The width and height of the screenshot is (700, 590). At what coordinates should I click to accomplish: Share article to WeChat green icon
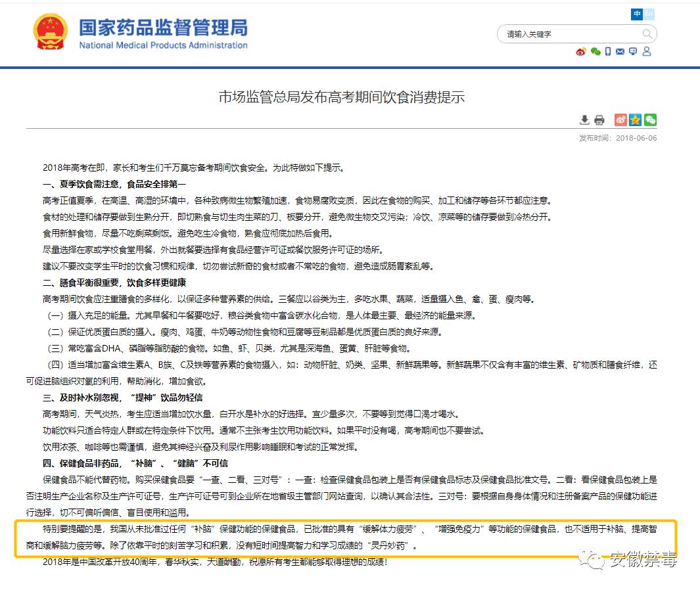[650, 120]
